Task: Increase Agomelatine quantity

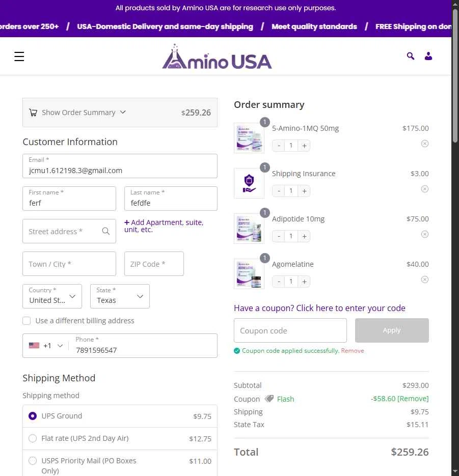Action: 304,282
